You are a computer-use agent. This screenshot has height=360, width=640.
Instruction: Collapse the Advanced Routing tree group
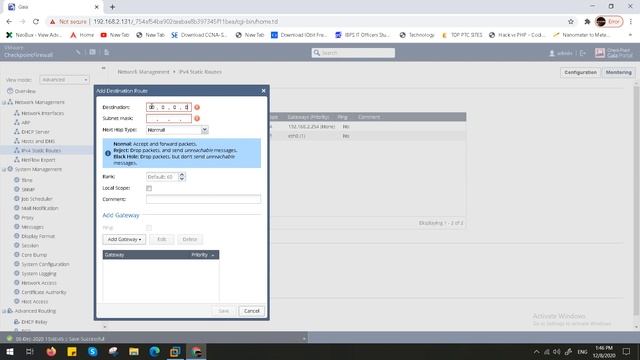point(4,311)
